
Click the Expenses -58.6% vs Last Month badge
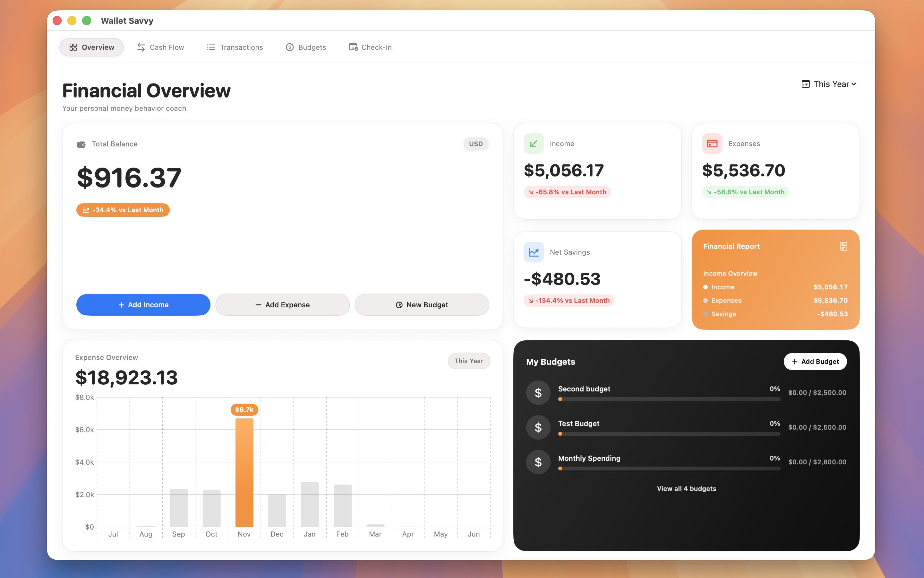746,192
